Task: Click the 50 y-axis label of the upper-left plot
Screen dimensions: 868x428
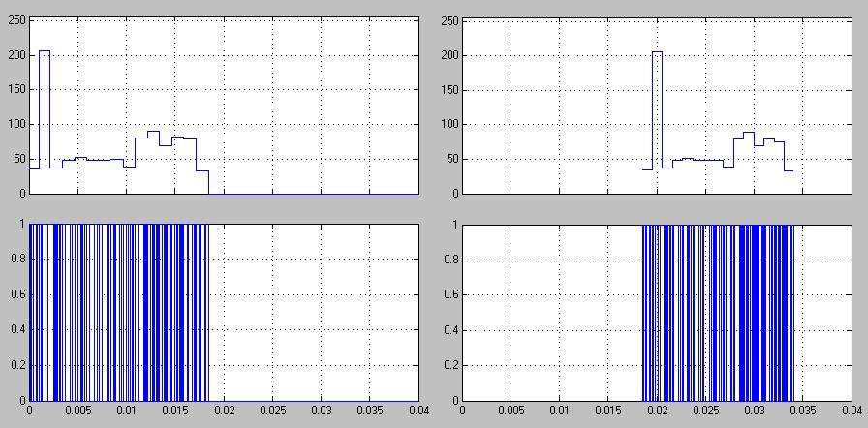Action: 20,159
